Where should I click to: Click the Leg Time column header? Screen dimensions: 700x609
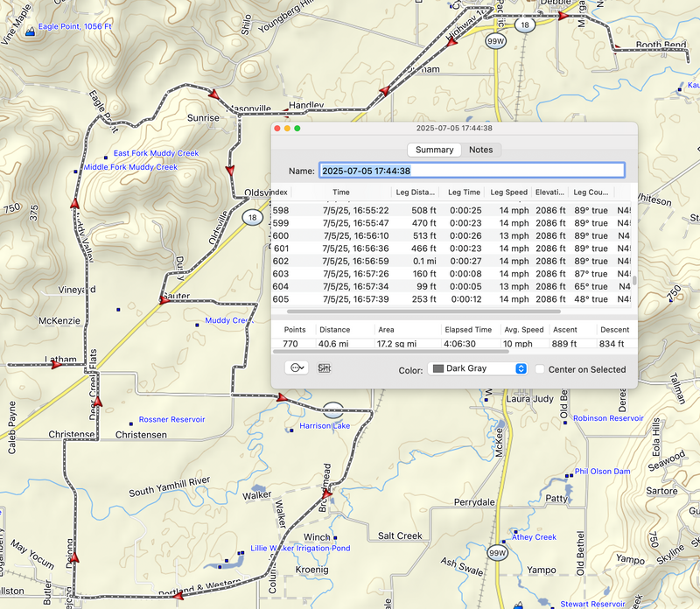click(x=464, y=192)
